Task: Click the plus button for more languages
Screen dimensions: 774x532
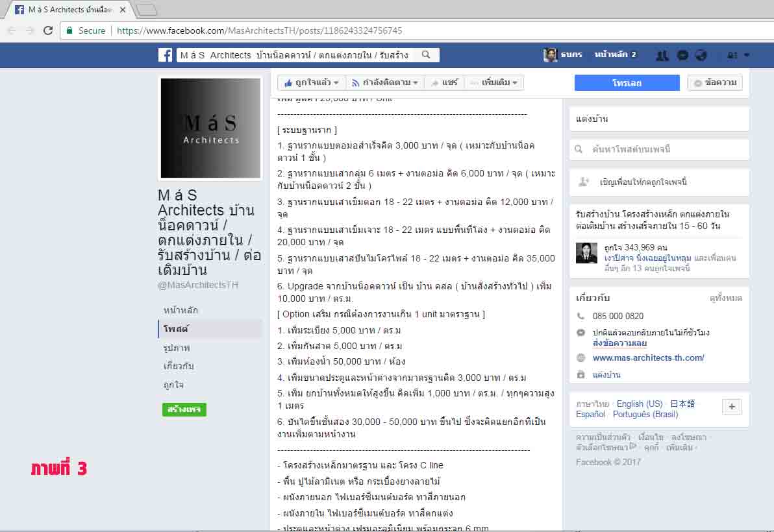Action: (732, 407)
